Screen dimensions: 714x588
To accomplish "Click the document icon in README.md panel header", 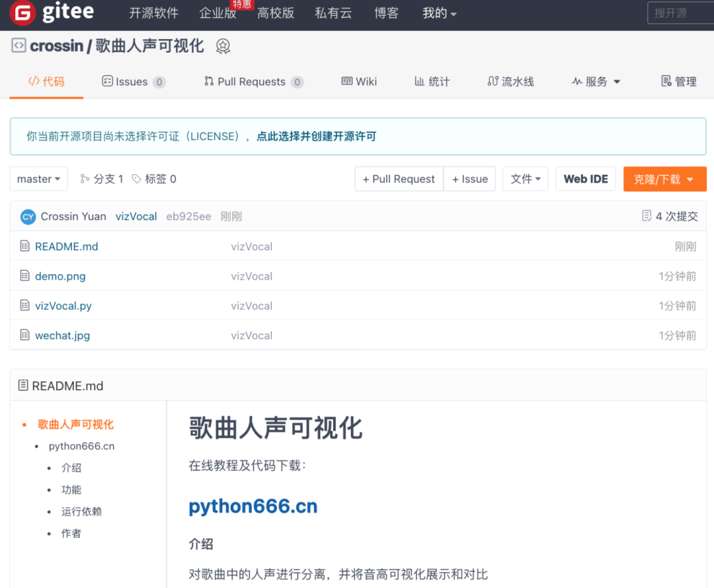I will point(23,385).
